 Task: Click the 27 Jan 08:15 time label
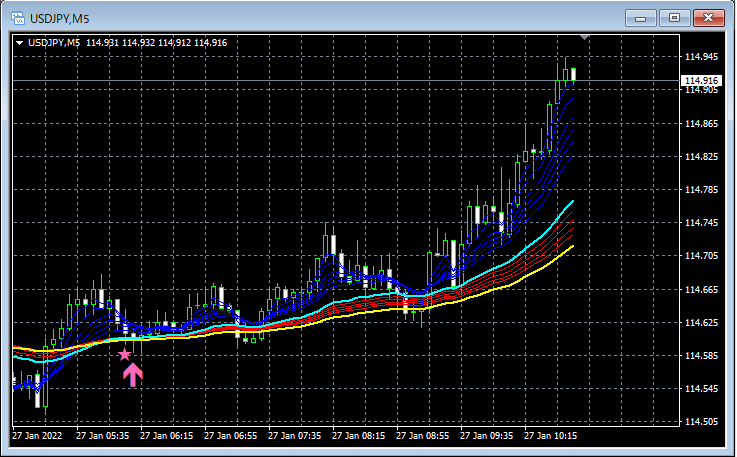(x=358, y=436)
